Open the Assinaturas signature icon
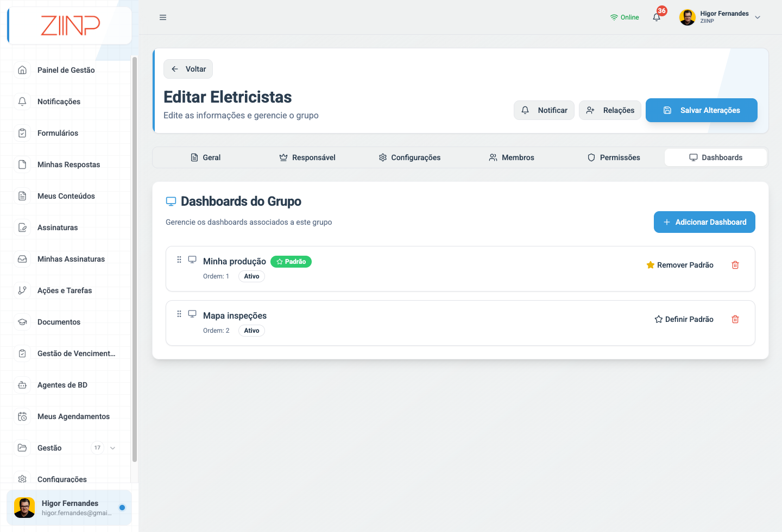The width and height of the screenshot is (782, 532). (22, 227)
